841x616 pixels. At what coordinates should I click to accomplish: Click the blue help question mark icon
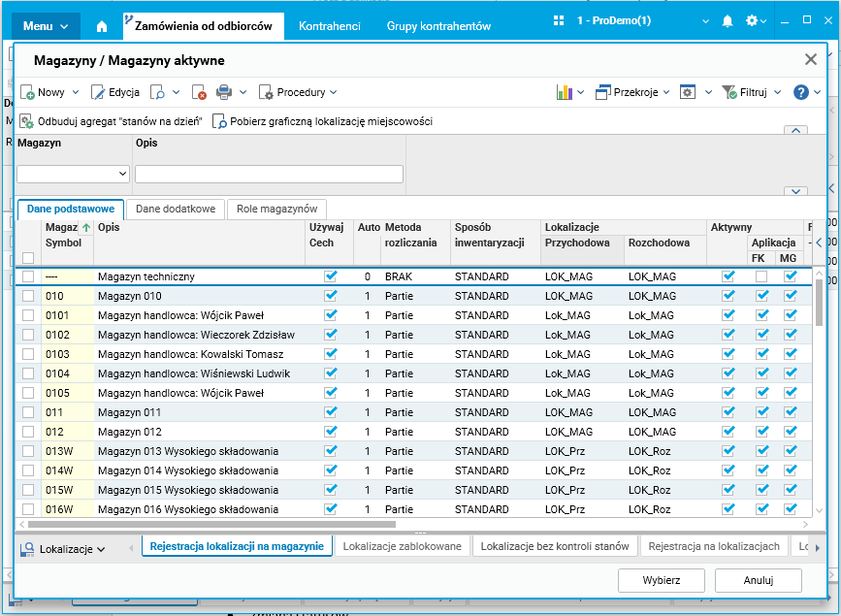click(x=801, y=92)
